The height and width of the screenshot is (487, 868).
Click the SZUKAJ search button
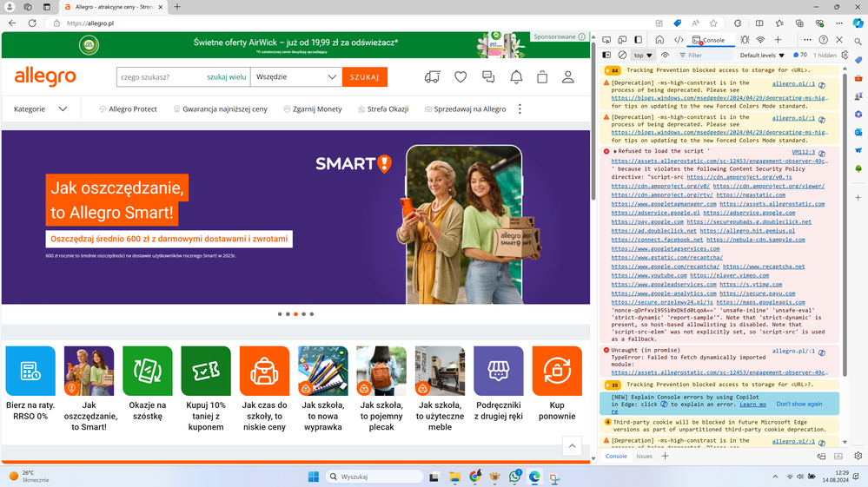pos(364,77)
